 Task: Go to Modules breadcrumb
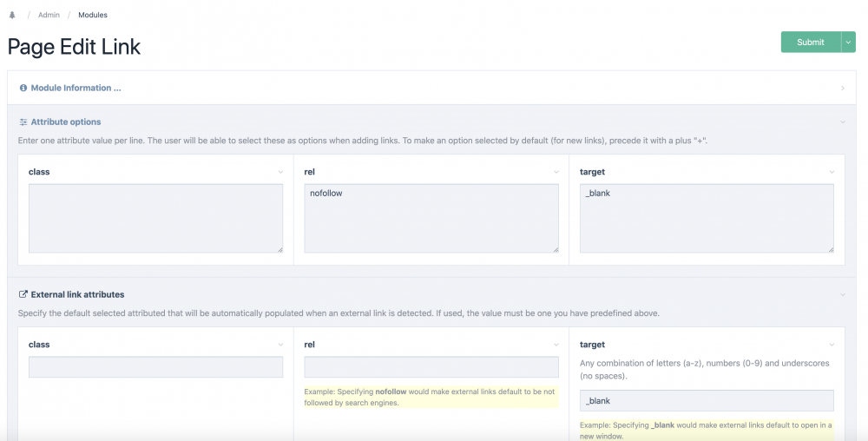click(93, 15)
